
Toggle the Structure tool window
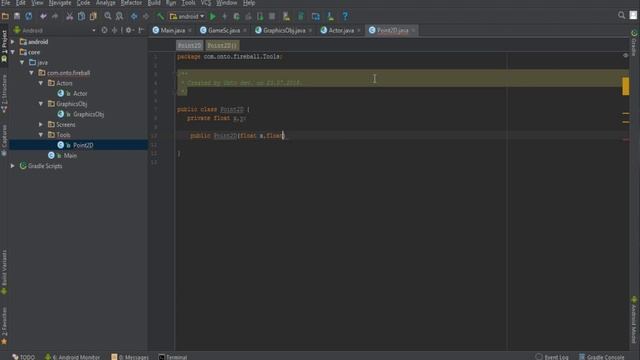click(x=4, y=94)
